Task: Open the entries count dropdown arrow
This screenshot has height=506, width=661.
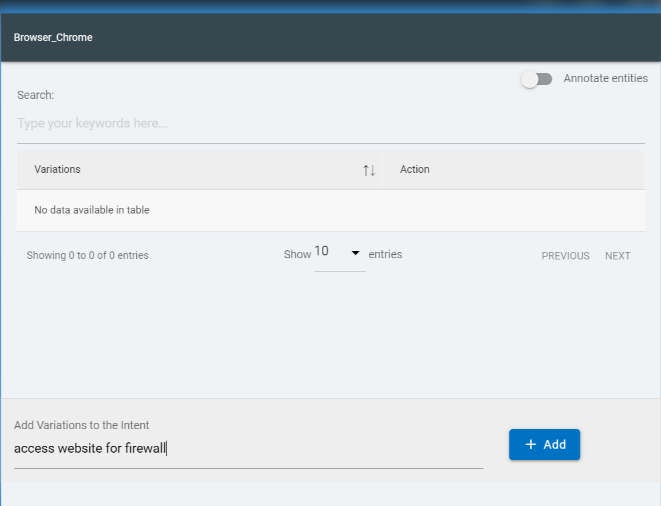Action: [355, 253]
